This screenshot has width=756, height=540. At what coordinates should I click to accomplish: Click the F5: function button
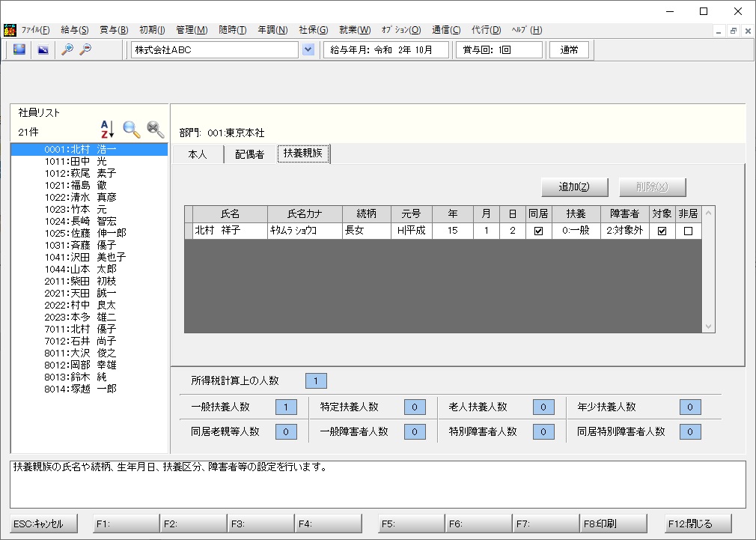tap(411, 524)
